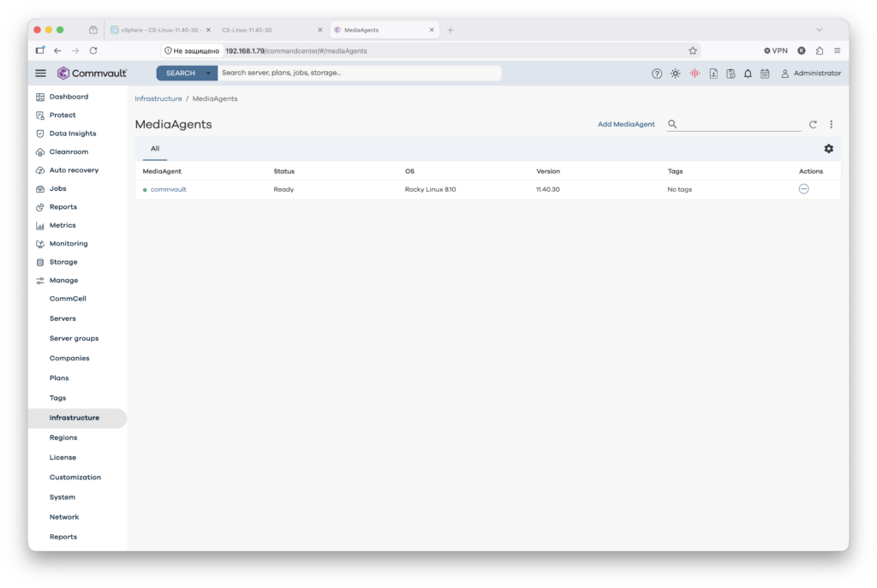This screenshot has height=588, width=877.
Task: Open Plans under Manage
Action: (x=59, y=378)
